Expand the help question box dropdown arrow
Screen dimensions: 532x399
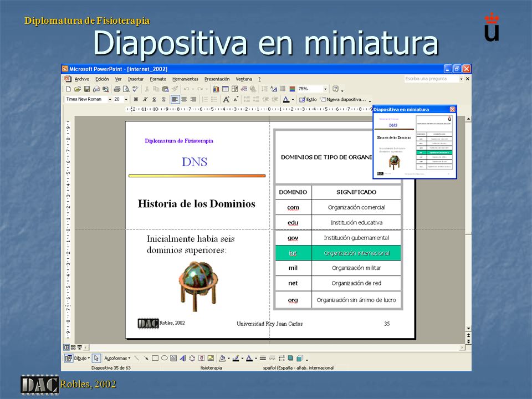click(x=461, y=79)
